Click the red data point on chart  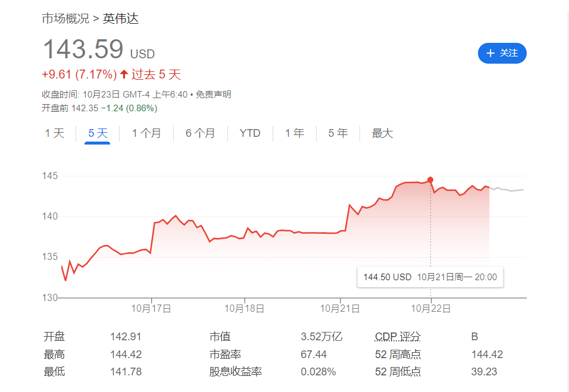coord(430,180)
